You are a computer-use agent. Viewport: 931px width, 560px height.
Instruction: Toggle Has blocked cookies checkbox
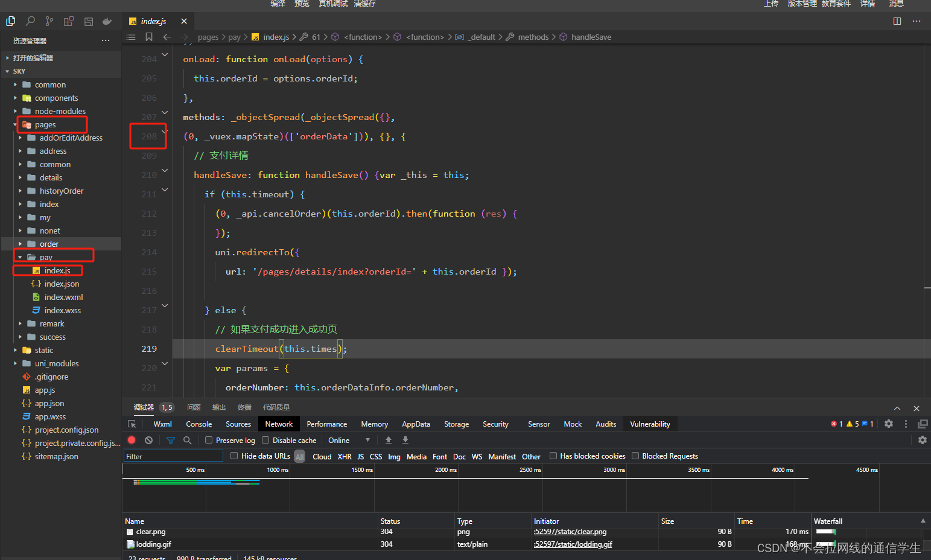tap(553, 456)
